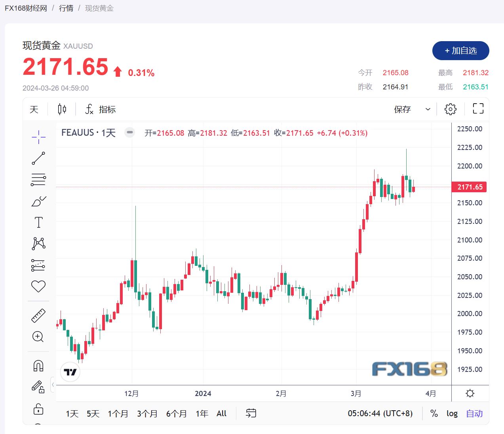Viewport: 504px width, 434px height.
Task: Open the 行情 breadcrumb link
Action: (66, 8)
